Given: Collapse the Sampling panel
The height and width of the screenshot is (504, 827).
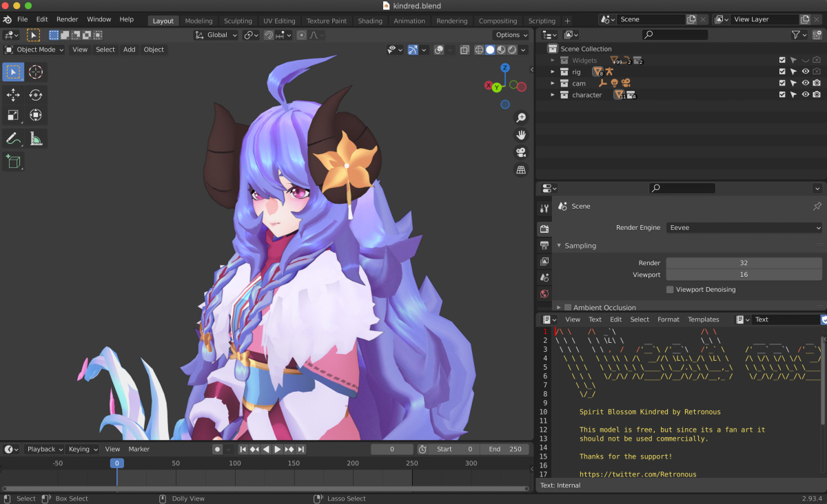Looking at the screenshot, I should [x=559, y=246].
